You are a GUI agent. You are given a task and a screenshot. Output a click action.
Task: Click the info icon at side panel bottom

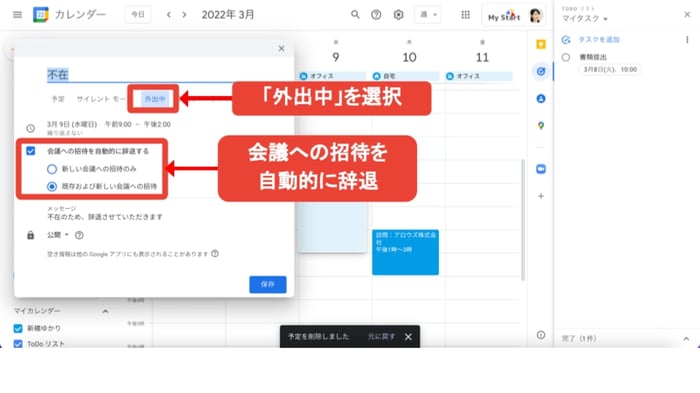click(x=541, y=335)
